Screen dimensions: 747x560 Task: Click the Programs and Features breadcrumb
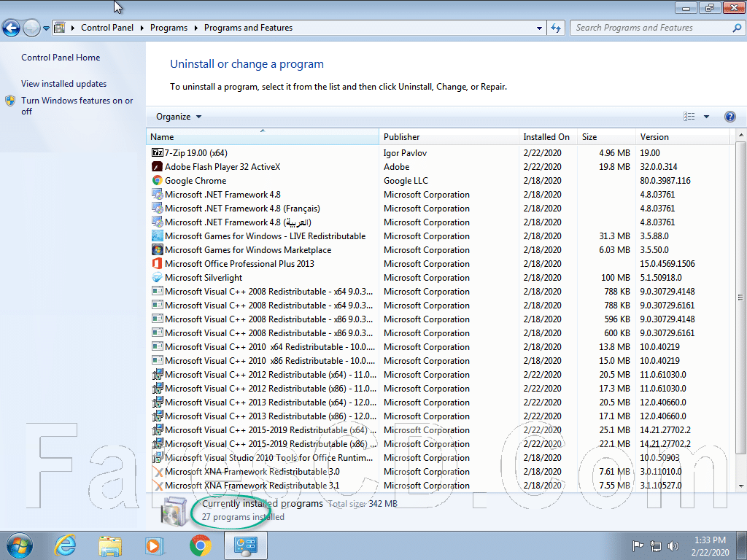(248, 28)
